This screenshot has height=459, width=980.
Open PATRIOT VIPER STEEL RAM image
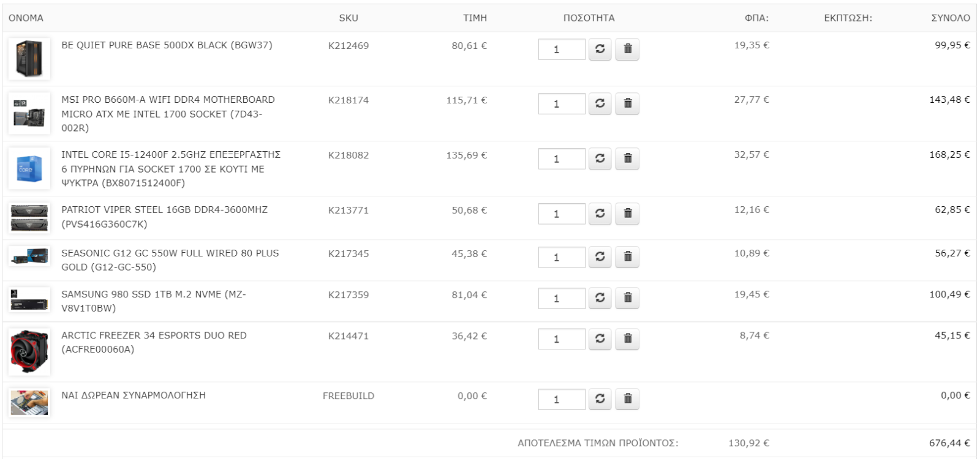click(x=29, y=218)
